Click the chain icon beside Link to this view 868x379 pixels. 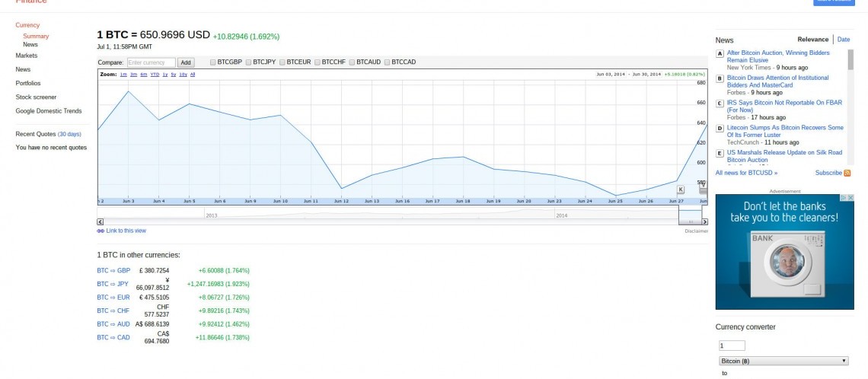pos(101,231)
